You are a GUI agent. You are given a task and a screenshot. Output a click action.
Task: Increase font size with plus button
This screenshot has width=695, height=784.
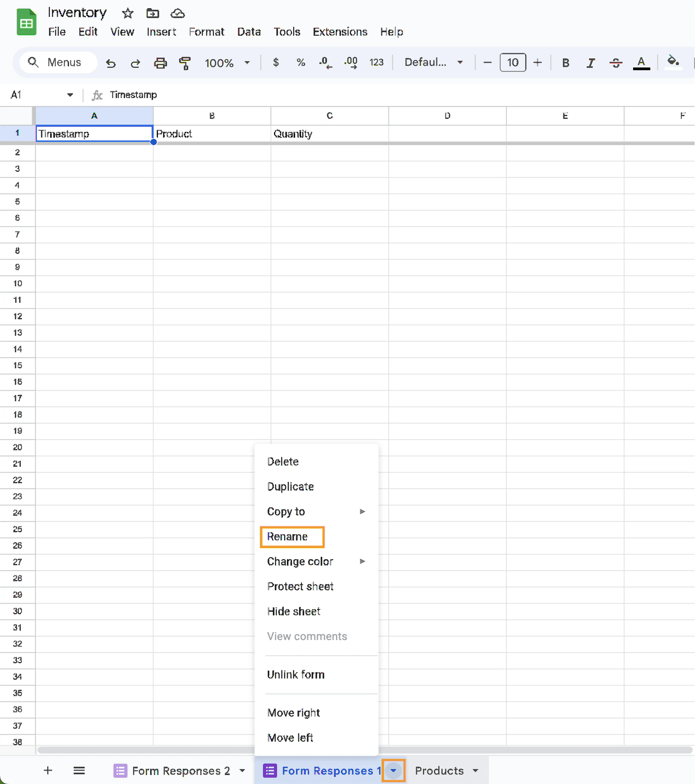(538, 62)
